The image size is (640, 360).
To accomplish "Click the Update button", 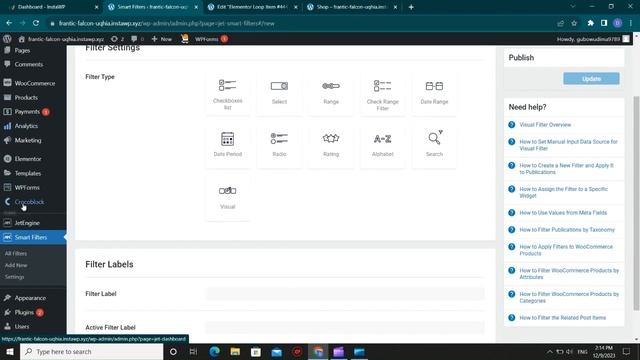I will click(x=591, y=78).
